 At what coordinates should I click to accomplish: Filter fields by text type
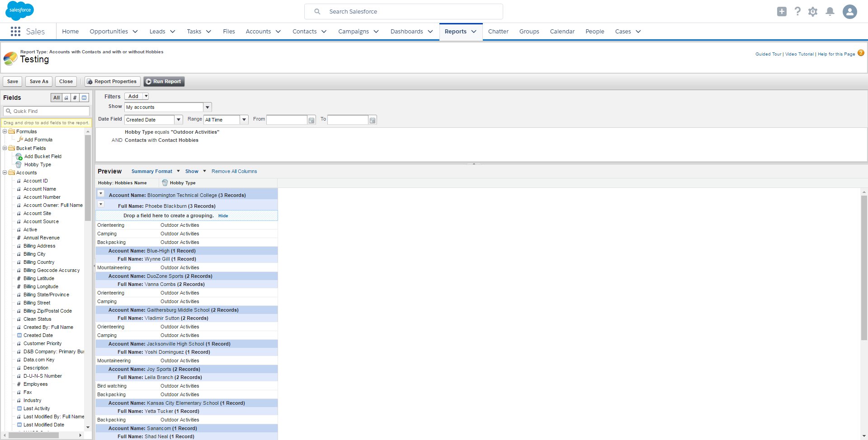coord(66,98)
